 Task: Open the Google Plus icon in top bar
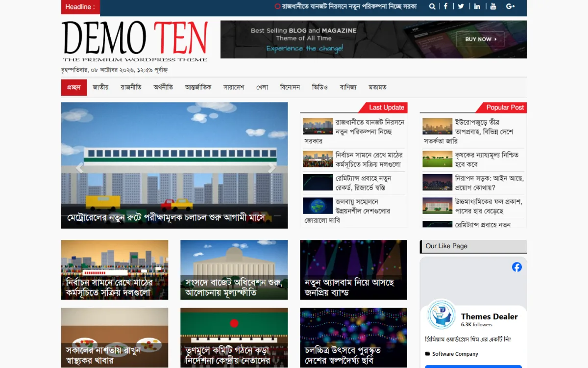pos(511,6)
